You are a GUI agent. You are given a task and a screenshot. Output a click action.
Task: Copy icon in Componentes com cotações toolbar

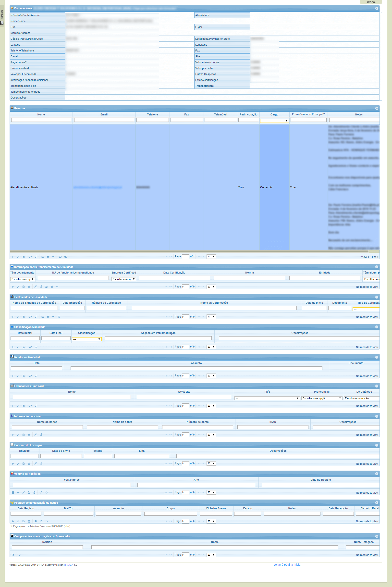[x=13, y=555]
